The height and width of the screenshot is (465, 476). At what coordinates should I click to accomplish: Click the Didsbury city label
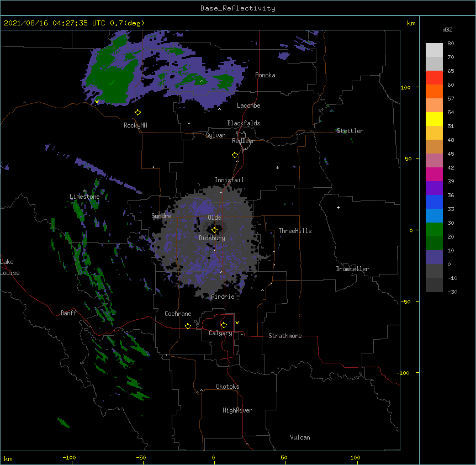click(212, 238)
